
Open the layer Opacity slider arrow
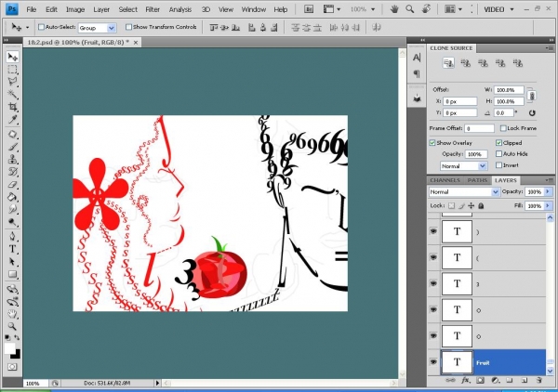click(548, 191)
